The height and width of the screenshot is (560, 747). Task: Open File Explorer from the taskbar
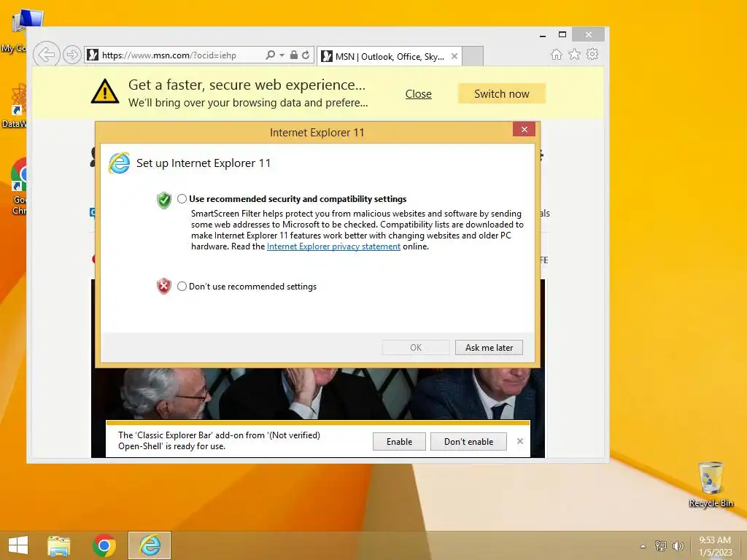[59, 545]
